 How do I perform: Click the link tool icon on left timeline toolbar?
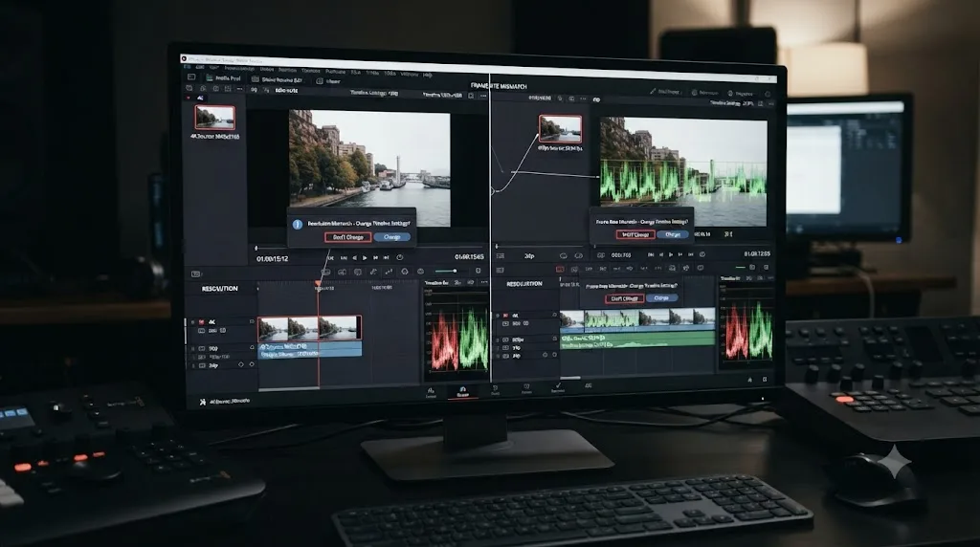pos(373,272)
